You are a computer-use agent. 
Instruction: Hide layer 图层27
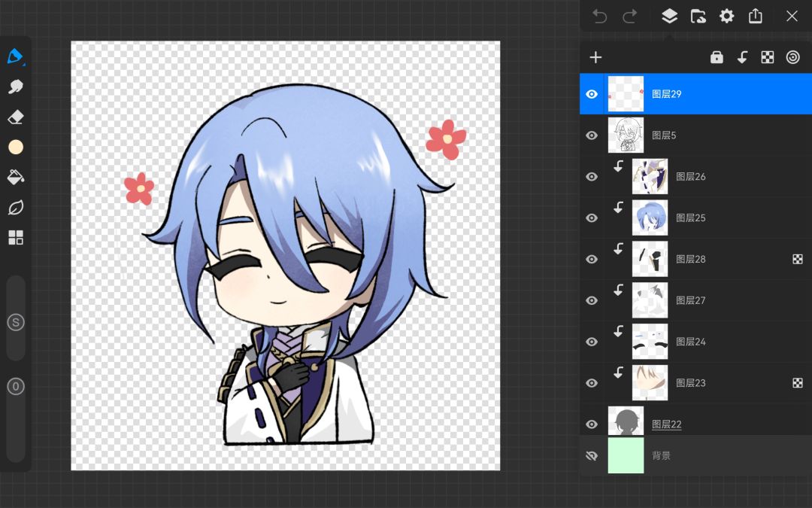[x=592, y=300]
